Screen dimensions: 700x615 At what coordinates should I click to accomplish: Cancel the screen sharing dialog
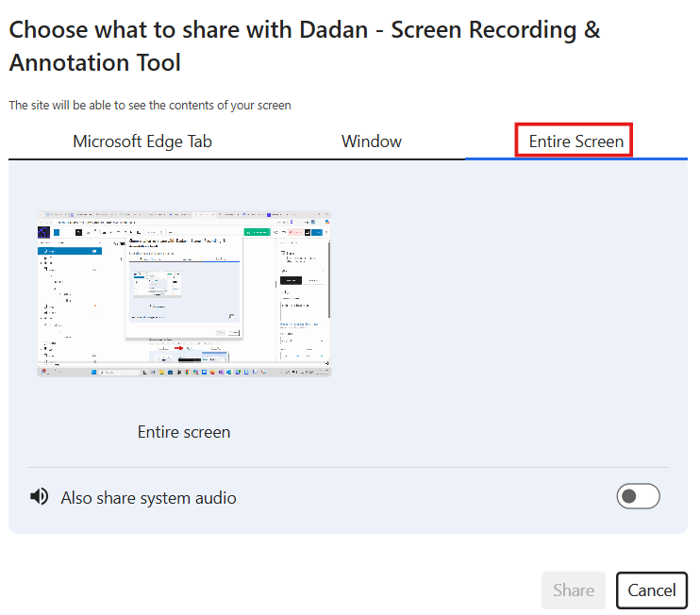[x=651, y=590]
